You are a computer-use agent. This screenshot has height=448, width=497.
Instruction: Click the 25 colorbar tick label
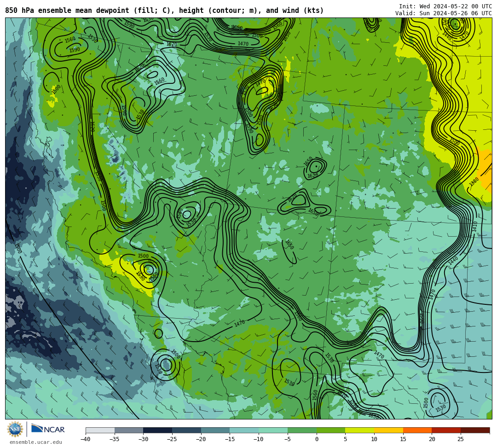461,439
